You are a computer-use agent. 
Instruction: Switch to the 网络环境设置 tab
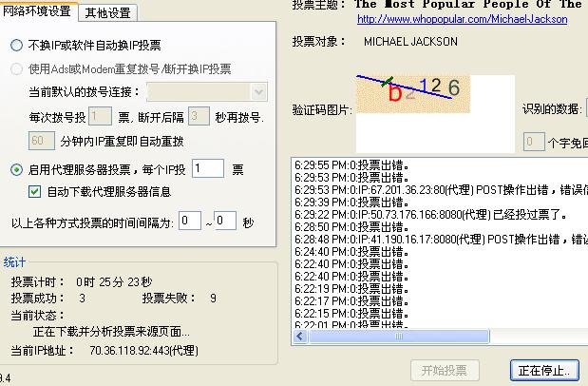pyautogui.click(x=38, y=11)
